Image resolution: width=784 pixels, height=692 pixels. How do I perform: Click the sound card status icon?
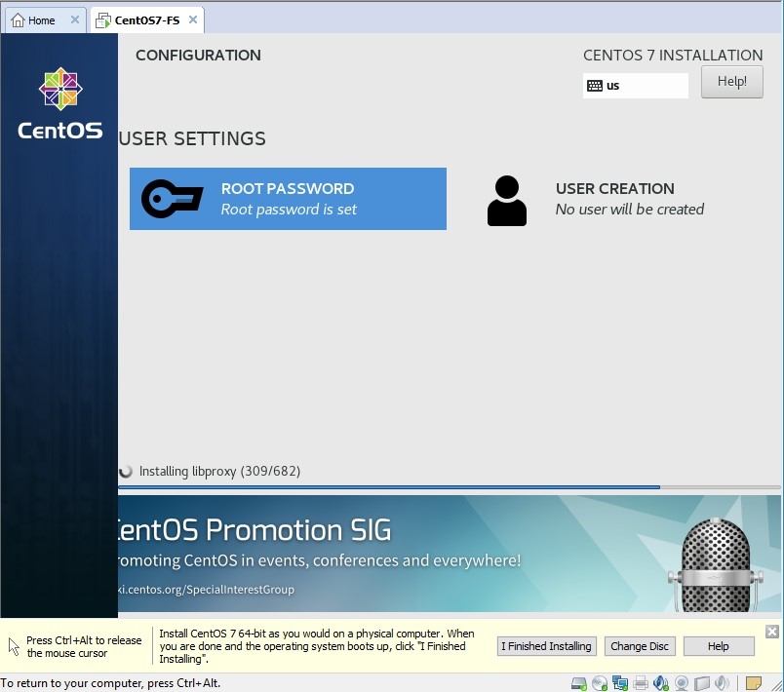pos(661,683)
